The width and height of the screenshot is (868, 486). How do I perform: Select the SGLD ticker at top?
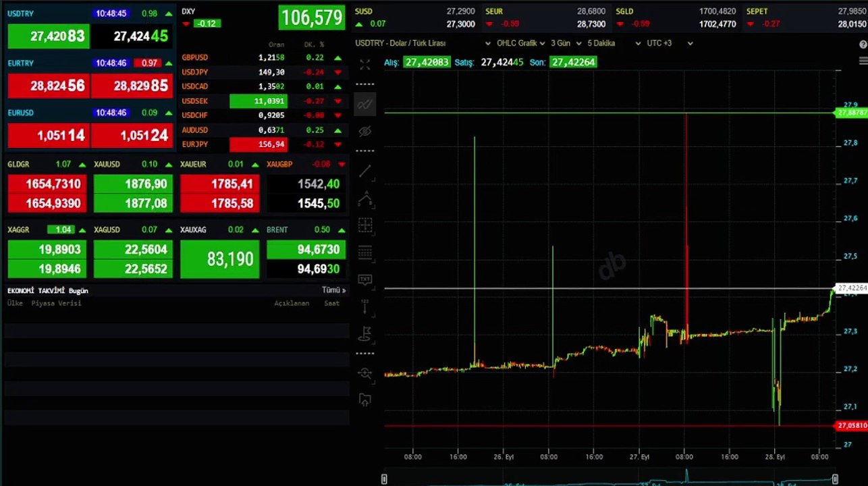pyautogui.click(x=676, y=18)
